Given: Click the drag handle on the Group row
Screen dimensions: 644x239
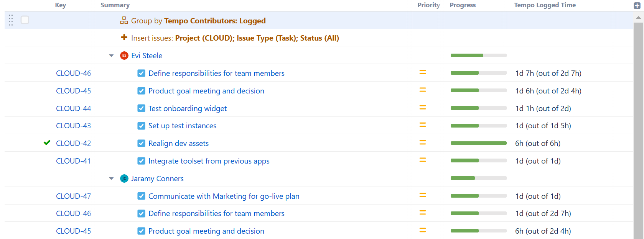Looking at the screenshot, I should pyautogui.click(x=11, y=20).
